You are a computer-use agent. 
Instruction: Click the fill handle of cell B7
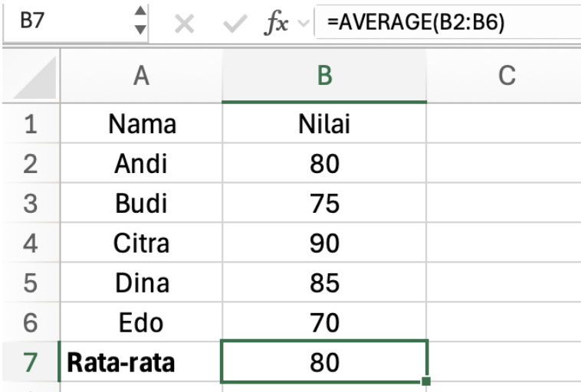(426, 381)
